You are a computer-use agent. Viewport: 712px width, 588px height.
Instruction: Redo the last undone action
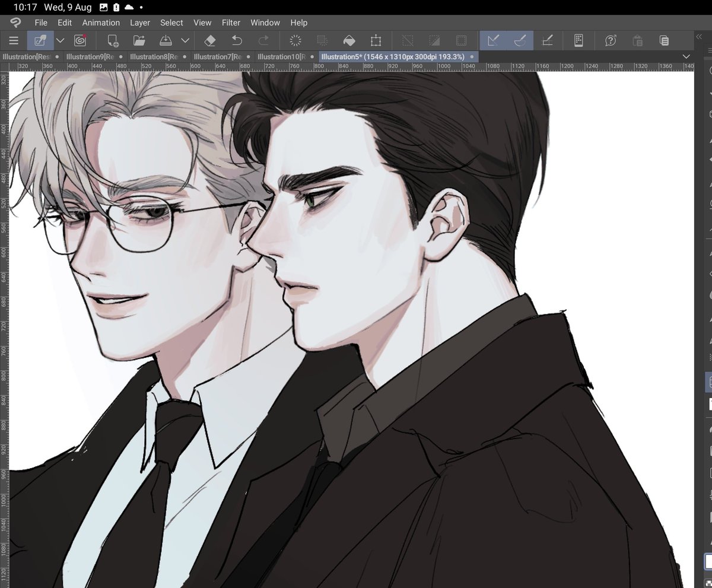click(263, 40)
